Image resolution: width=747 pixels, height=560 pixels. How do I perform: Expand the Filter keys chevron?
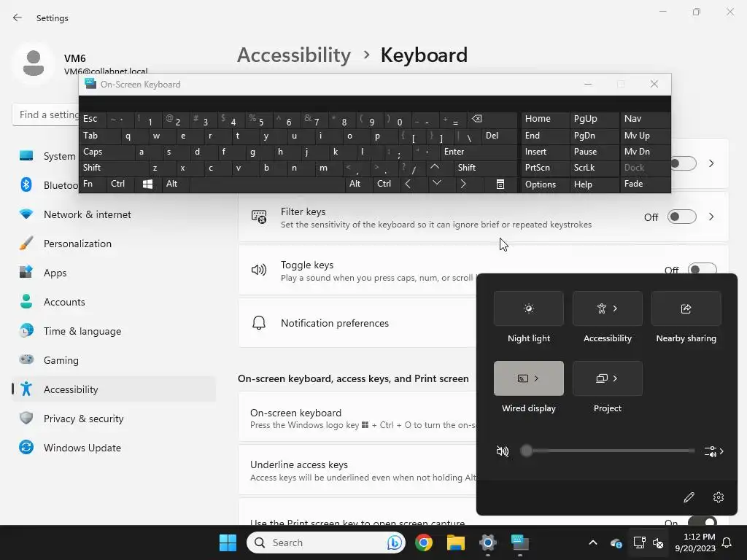point(711,217)
